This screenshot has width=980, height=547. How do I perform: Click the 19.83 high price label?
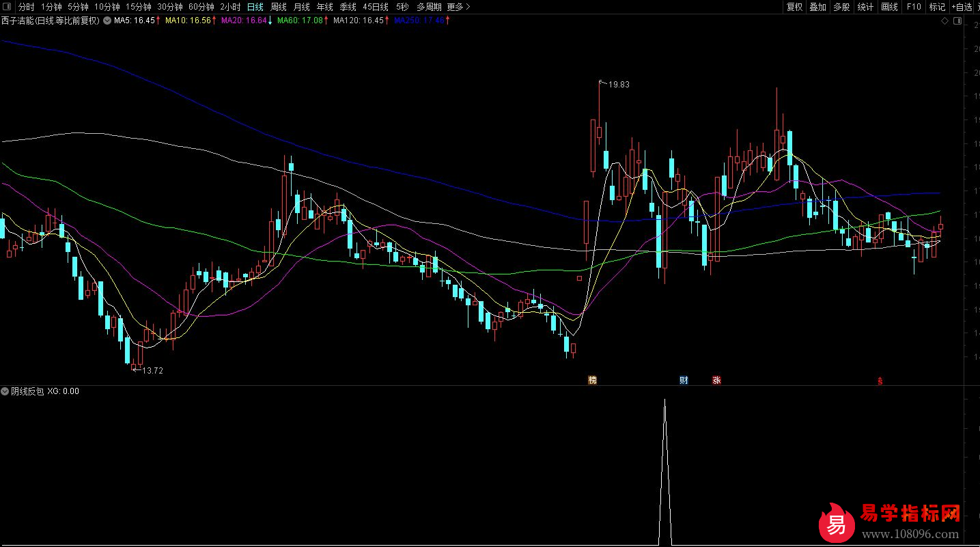[619, 85]
